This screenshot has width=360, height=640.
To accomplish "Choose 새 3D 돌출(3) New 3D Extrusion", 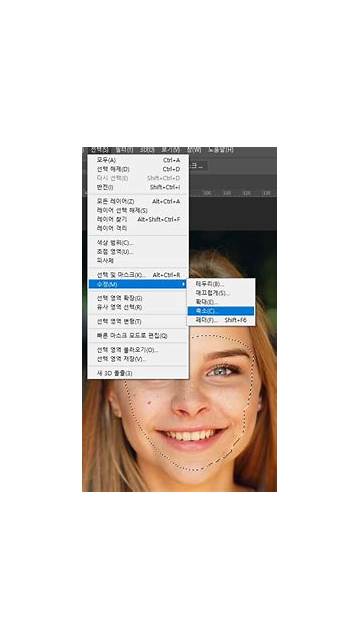I will pyautogui.click(x=138, y=373).
